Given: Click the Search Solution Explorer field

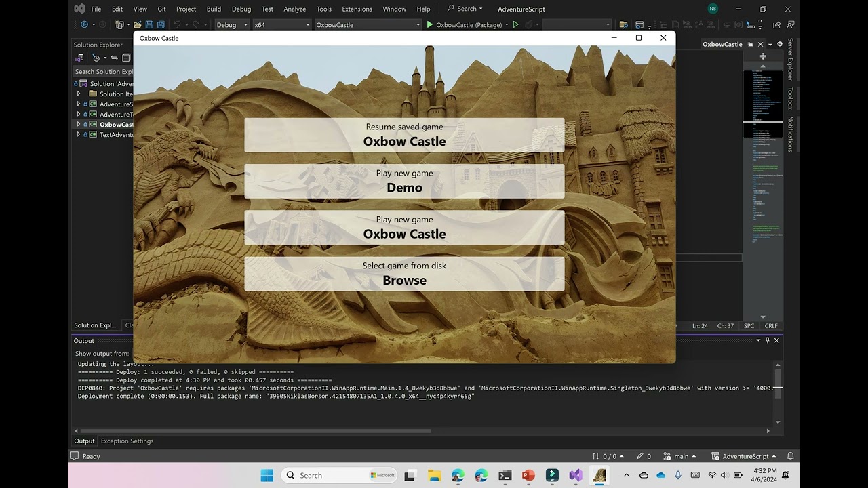Looking at the screenshot, I should click(103, 71).
